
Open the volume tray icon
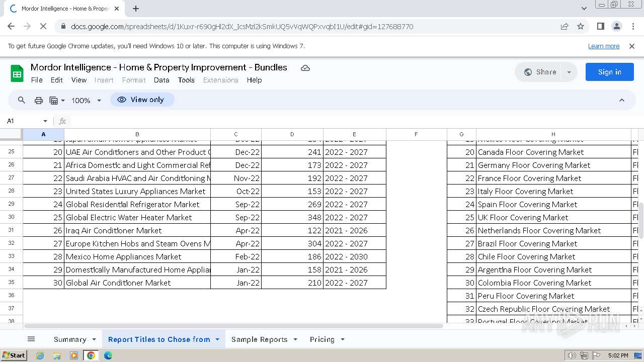[572, 355]
